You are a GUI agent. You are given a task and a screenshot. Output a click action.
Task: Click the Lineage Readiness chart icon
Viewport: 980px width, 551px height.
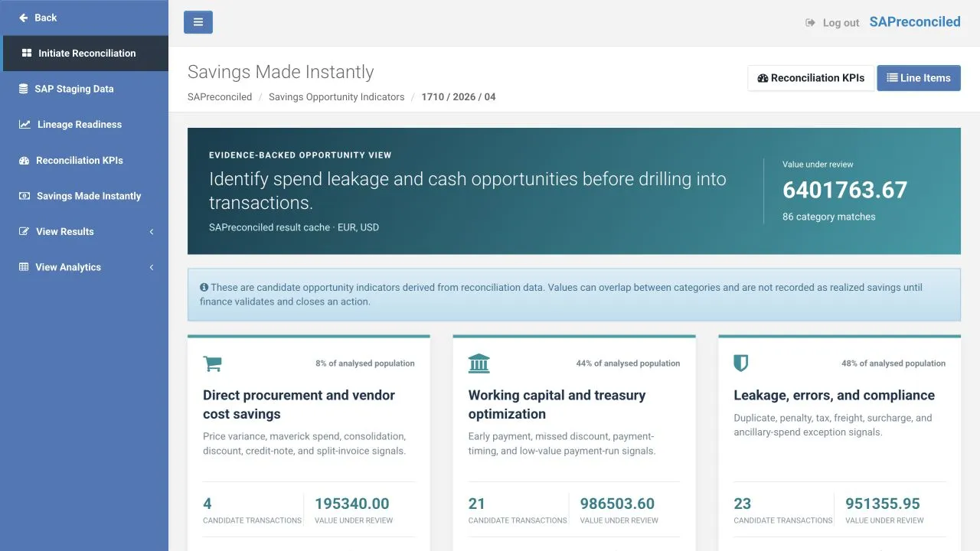(x=24, y=125)
